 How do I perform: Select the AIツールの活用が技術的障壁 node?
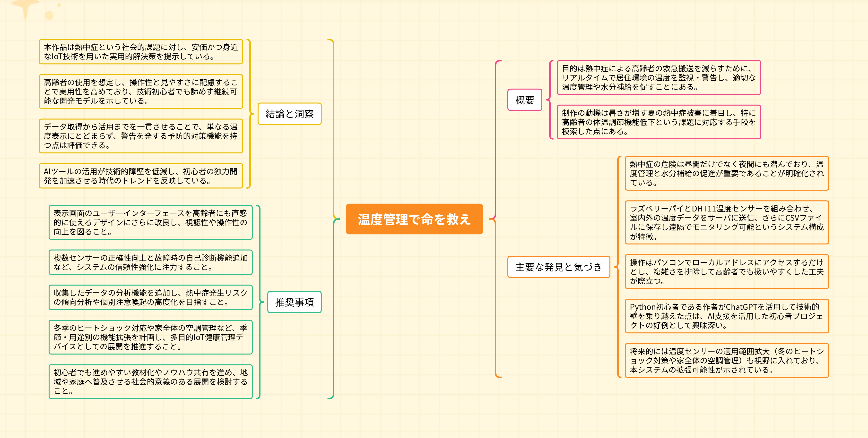pos(141,176)
